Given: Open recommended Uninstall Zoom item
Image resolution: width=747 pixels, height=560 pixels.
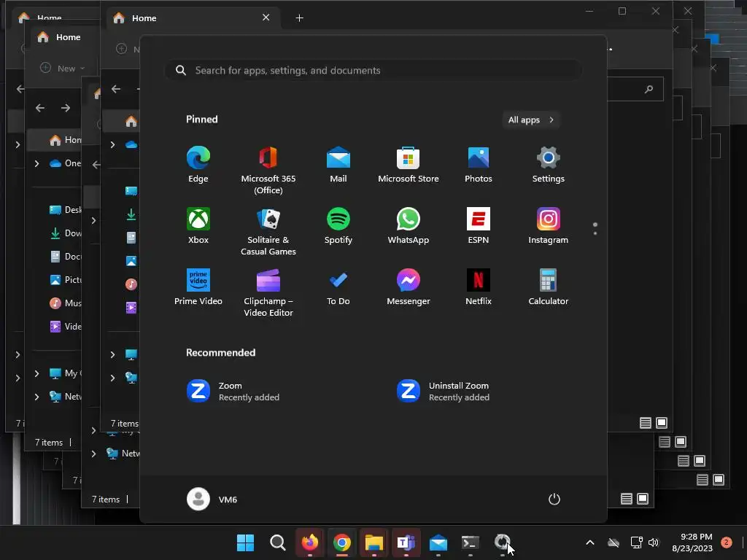Looking at the screenshot, I should (x=443, y=391).
